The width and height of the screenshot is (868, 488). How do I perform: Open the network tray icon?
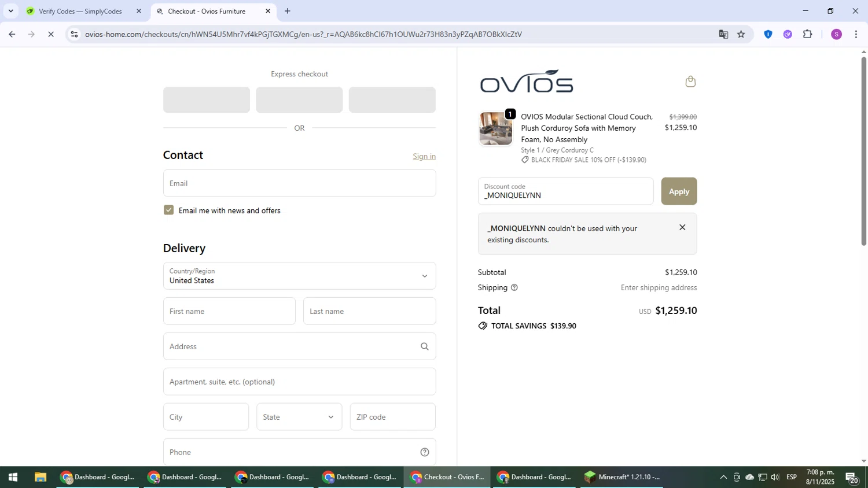point(763,477)
